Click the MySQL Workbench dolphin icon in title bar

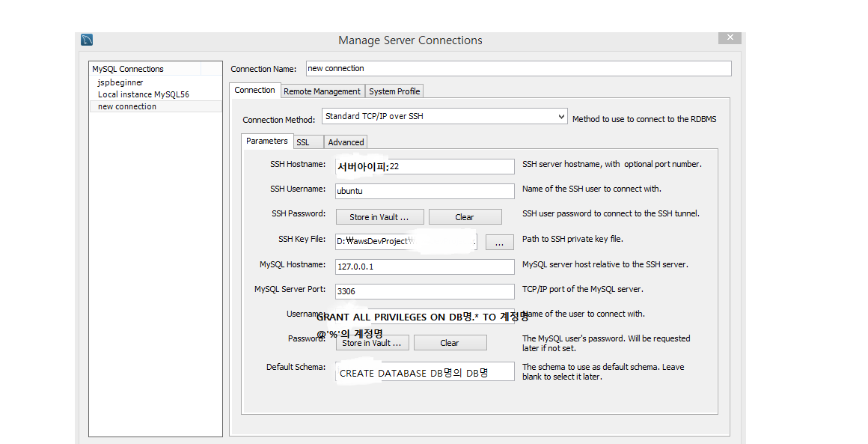click(x=87, y=40)
